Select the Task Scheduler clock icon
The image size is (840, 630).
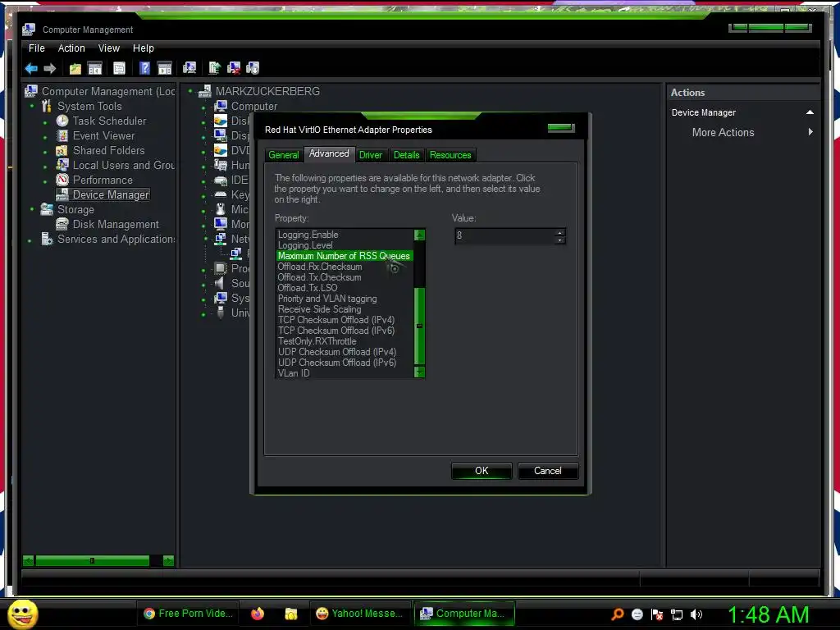62,121
